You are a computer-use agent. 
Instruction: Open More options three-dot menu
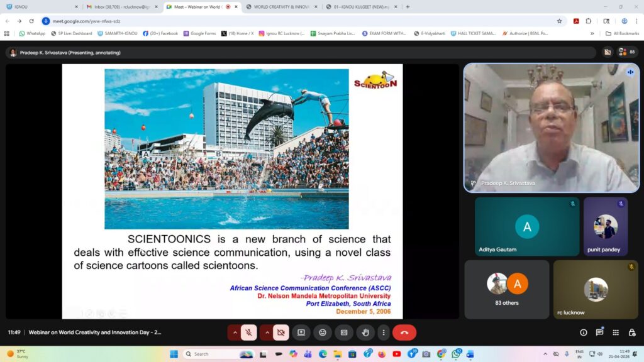[383, 332]
